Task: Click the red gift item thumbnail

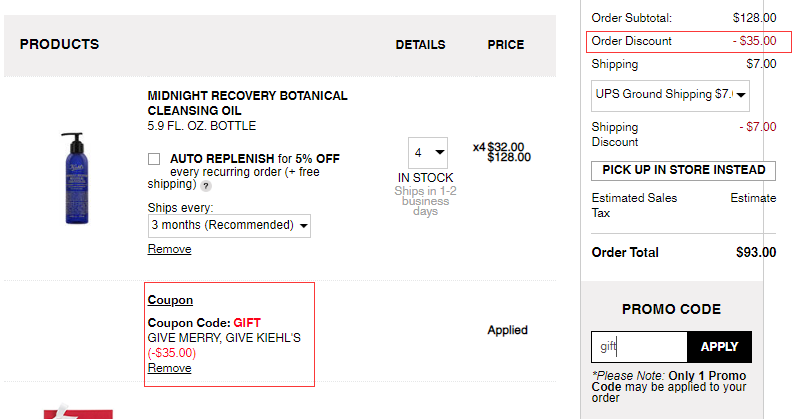Action: (x=78, y=412)
